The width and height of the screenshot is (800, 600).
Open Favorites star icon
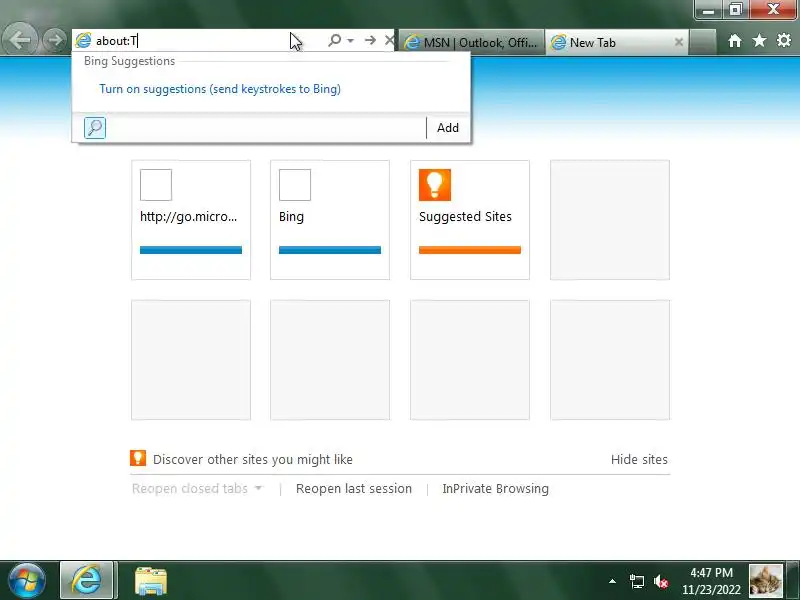[x=759, y=40]
